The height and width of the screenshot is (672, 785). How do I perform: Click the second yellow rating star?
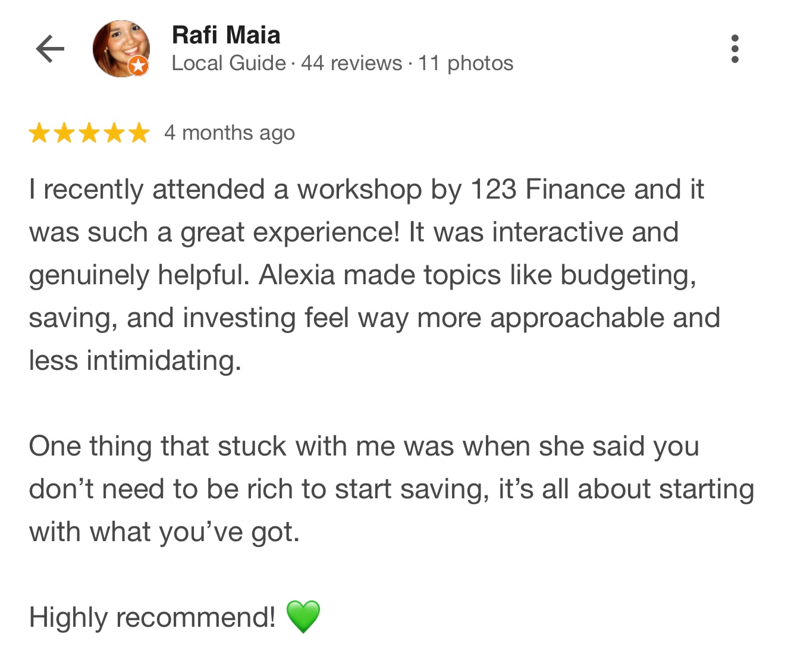(x=64, y=133)
